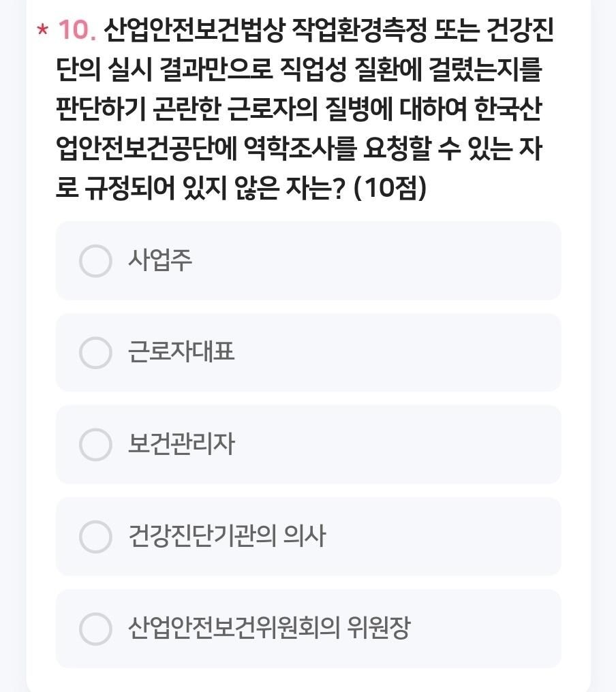616x692 pixels.
Task: Click the 건강진단기관의 의사 label text
Action: point(227,536)
